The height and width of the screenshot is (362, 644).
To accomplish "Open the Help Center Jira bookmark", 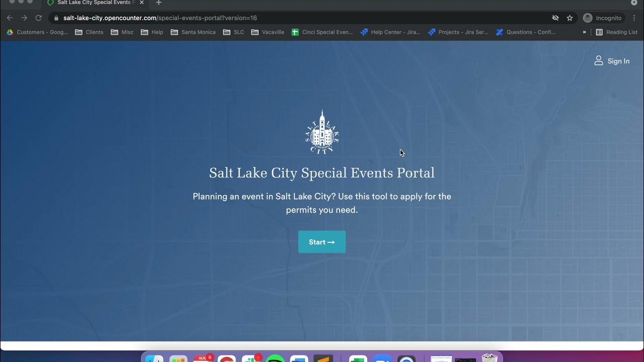I will (x=390, y=32).
